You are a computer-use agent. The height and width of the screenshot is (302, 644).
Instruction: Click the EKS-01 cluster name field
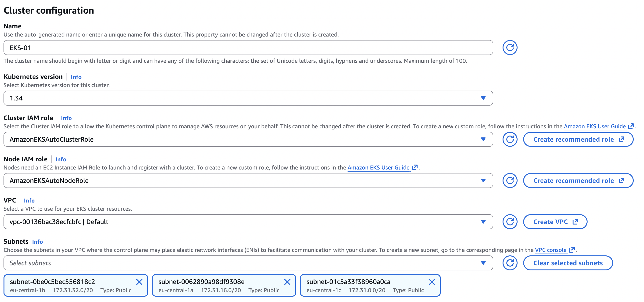[x=248, y=48]
